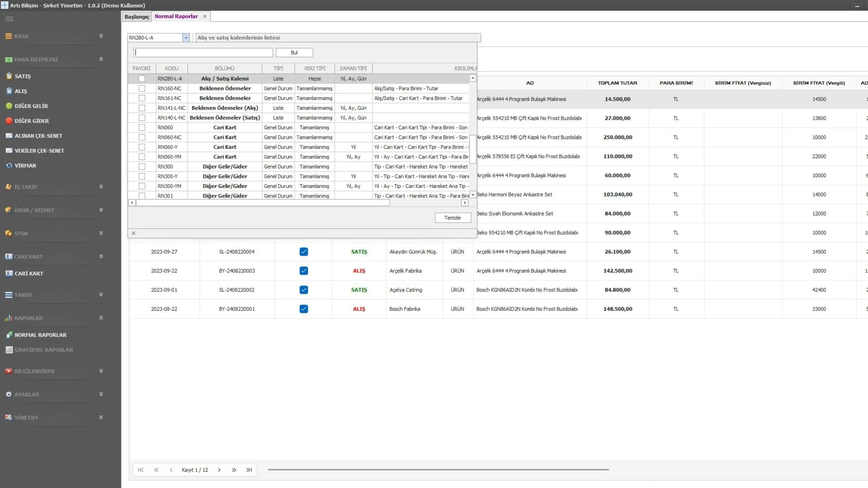Tick favorite checkbox for RN060-Y
The width and height of the screenshot is (868, 488).
142,147
